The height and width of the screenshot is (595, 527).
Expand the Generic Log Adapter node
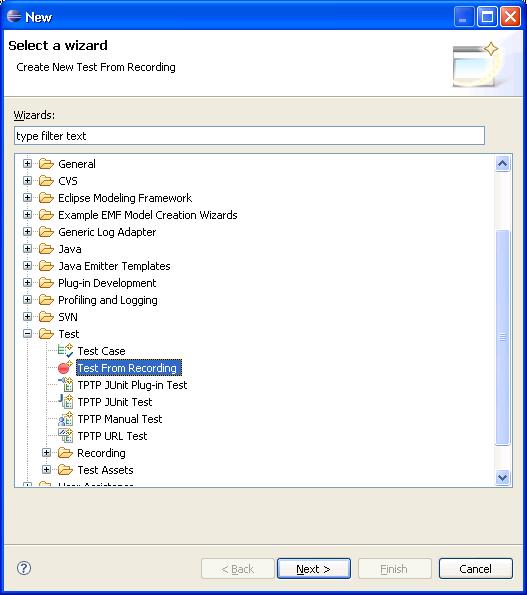pyautogui.click(x=27, y=231)
